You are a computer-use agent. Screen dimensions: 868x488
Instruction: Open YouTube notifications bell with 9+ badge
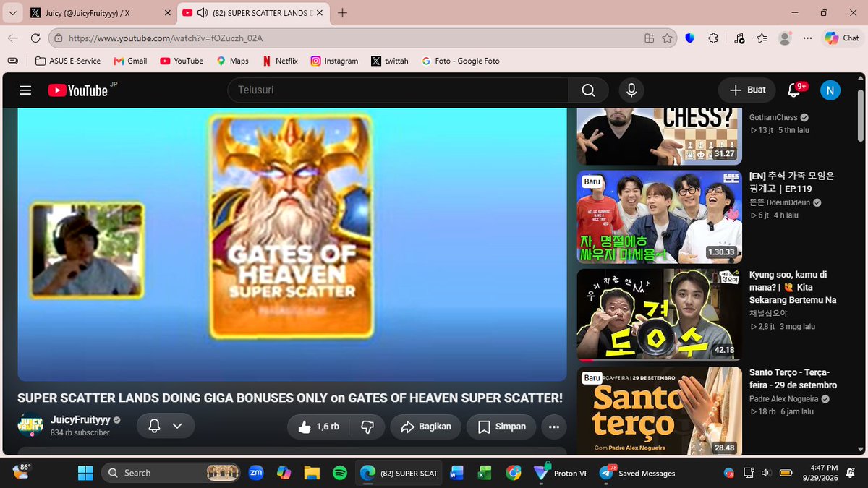(x=795, y=90)
